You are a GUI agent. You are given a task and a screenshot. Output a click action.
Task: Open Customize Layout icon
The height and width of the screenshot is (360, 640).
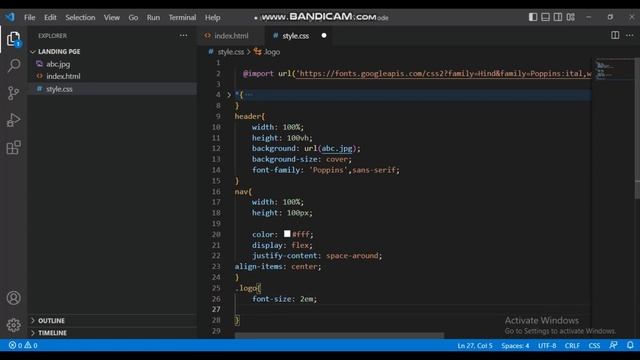(x=571, y=17)
